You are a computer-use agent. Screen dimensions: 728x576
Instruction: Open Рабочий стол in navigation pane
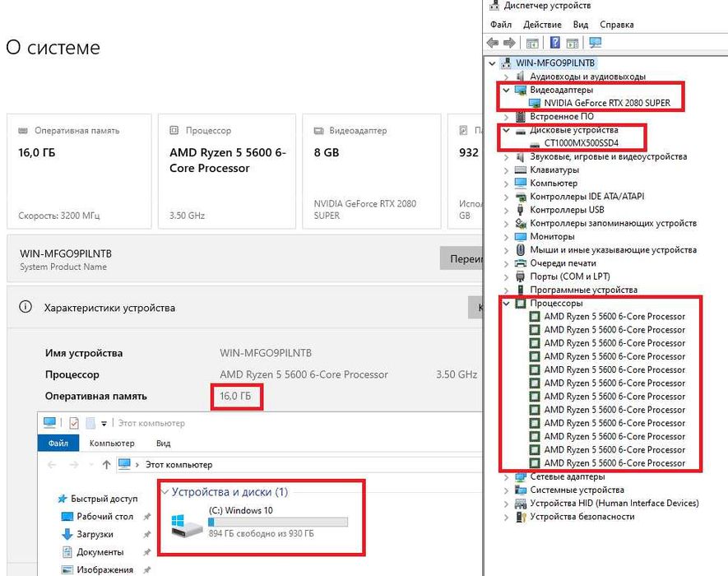point(105,517)
